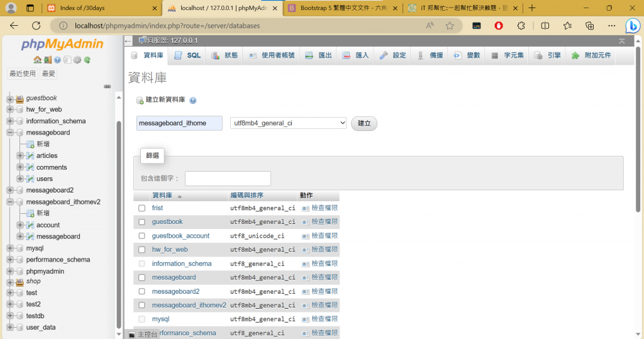This screenshot has height=339, width=644.
Task: Open the 狀態 status tab
Action: (225, 55)
